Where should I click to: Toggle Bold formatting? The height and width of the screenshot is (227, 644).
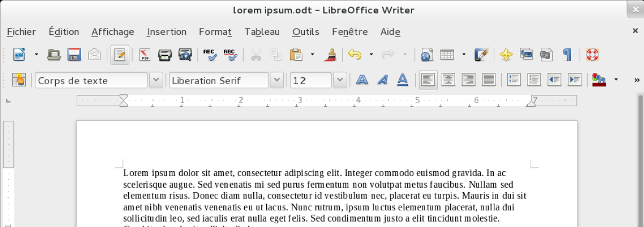(x=362, y=80)
